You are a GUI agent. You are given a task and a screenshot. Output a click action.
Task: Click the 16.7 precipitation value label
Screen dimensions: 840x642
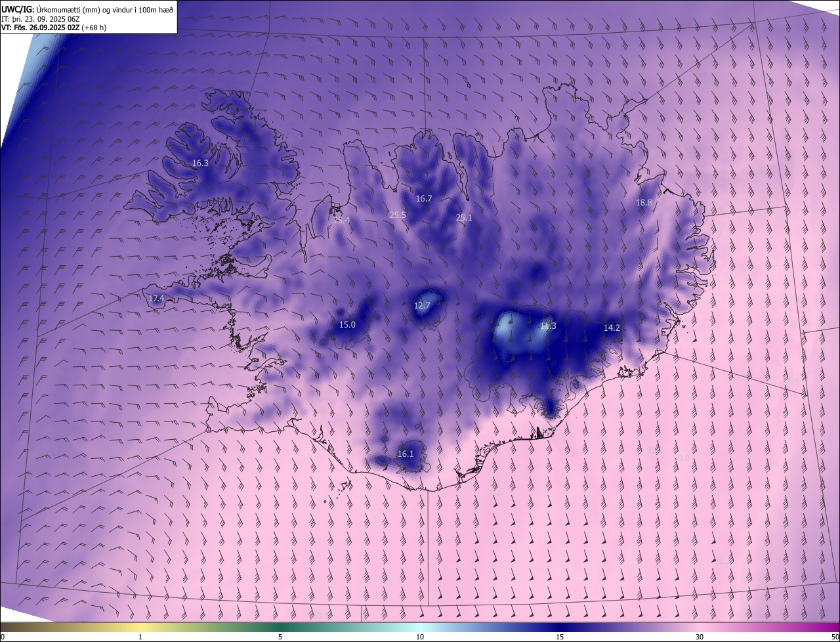(424, 199)
